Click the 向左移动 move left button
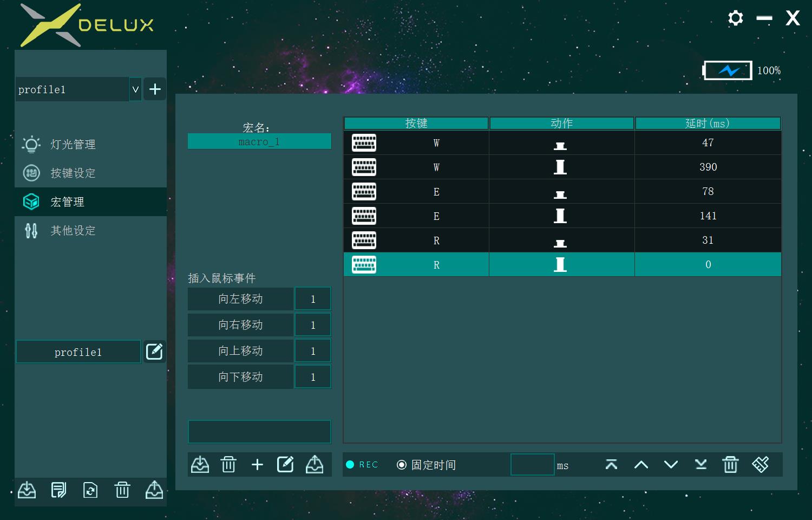Viewport: 812px width, 520px height. 240,298
